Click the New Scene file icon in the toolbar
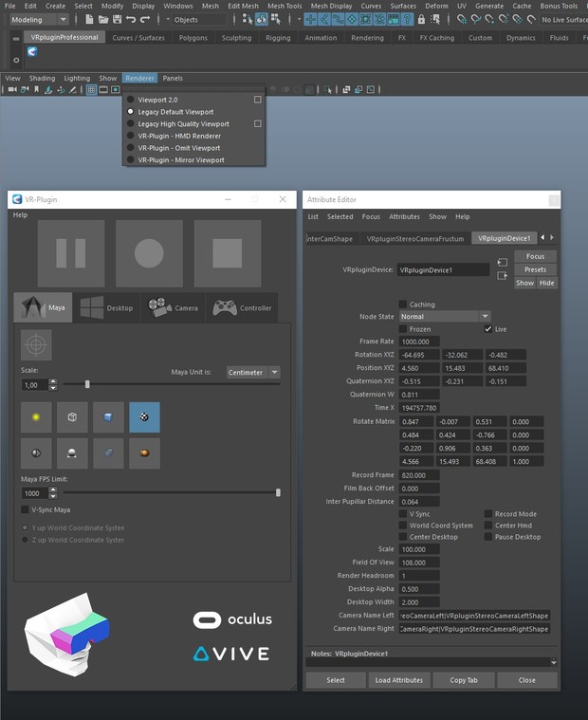Screen dimensions: 588x720 (89, 19)
